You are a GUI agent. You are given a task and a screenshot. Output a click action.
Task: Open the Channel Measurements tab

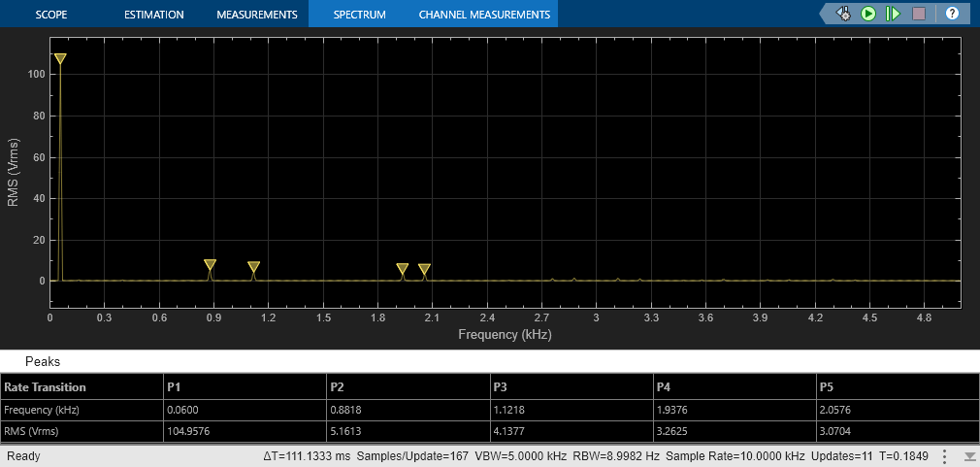coord(484,14)
